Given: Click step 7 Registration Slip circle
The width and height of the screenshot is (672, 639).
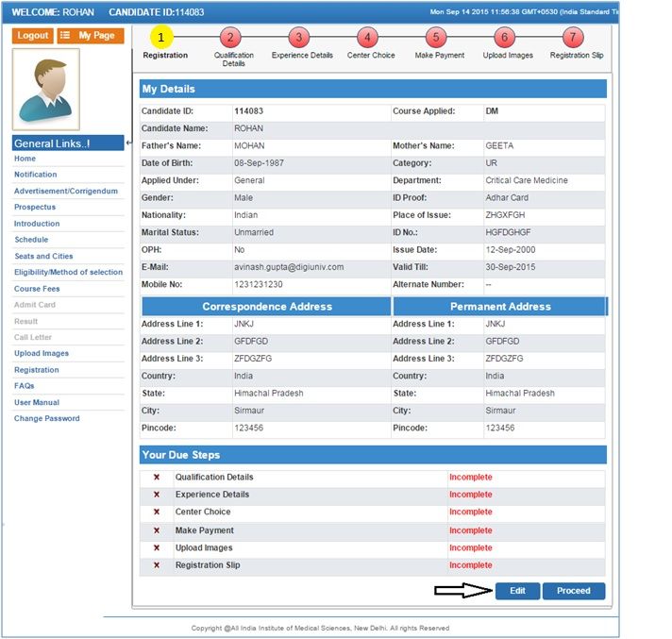Looking at the screenshot, I should point(573,38).
